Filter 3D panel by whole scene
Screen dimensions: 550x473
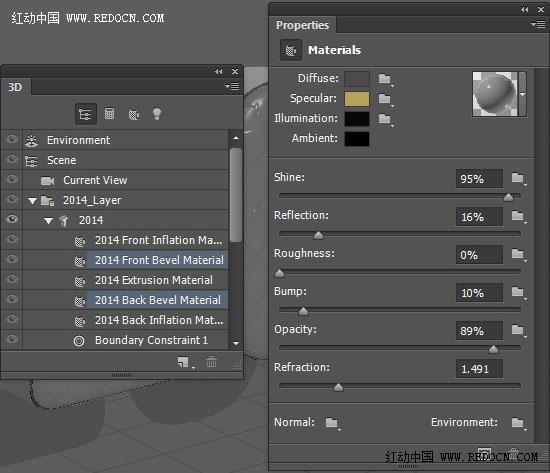click(x=86, y=114)
